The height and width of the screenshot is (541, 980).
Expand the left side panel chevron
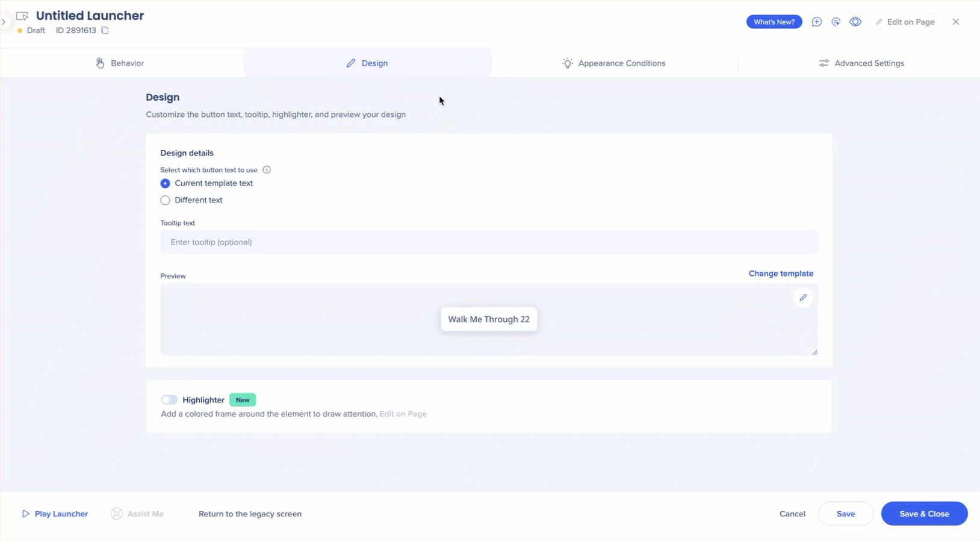pos(4,22)
